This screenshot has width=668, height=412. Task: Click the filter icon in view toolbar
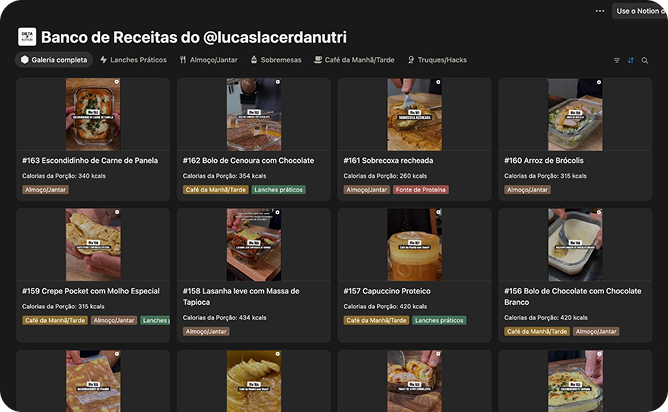point(616,60)
